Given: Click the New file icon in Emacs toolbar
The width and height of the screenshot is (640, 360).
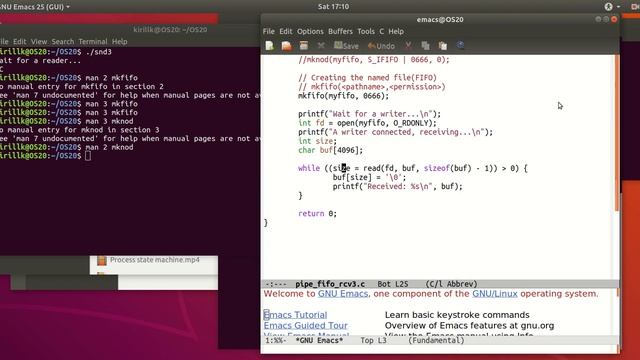Looking at the screenshot, I should [x=269, y=46].
